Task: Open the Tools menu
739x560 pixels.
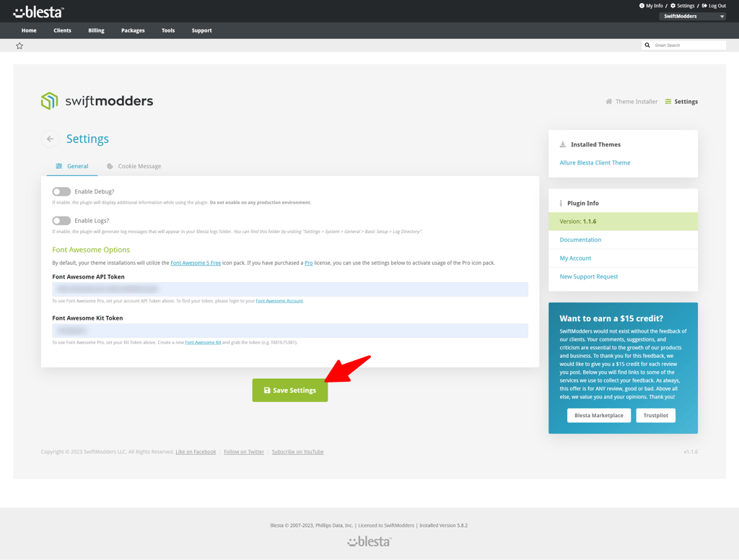Action: [168, 30]
